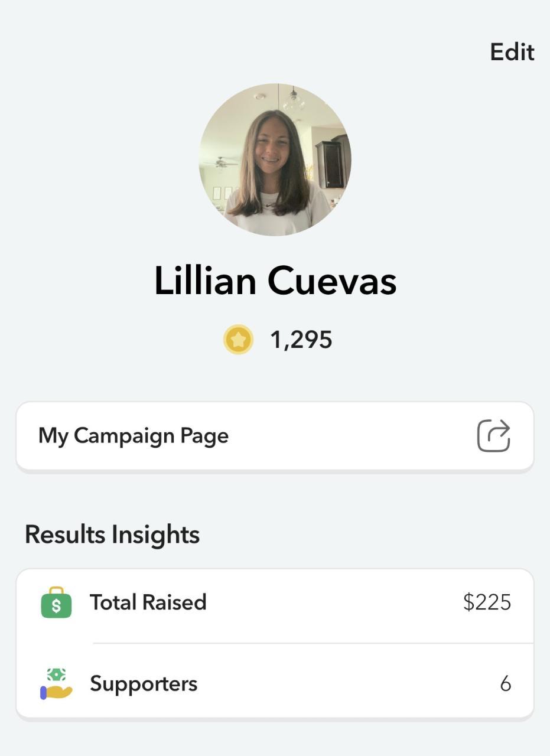The image size is (550, 756).
Task: Tap the green money bag icon
Action: pyautogui.click(x=56, y=602)
